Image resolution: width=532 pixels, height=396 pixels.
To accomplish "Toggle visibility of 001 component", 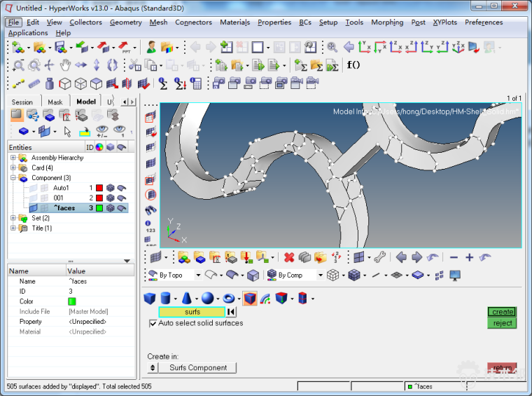I will (x=34, y=198).
